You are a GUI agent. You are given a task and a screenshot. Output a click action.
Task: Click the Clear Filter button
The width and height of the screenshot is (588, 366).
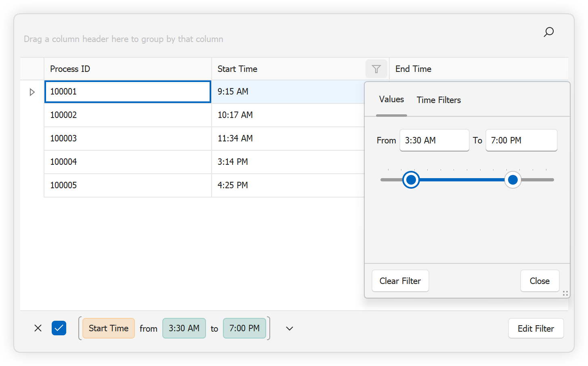(400, 281)
